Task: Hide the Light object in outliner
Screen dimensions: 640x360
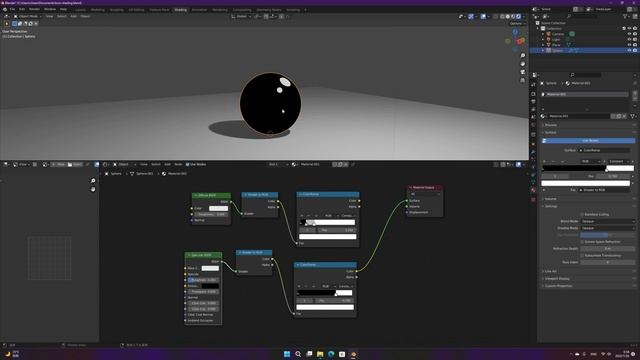Action: pyautogui.click(x=629, y=40)
